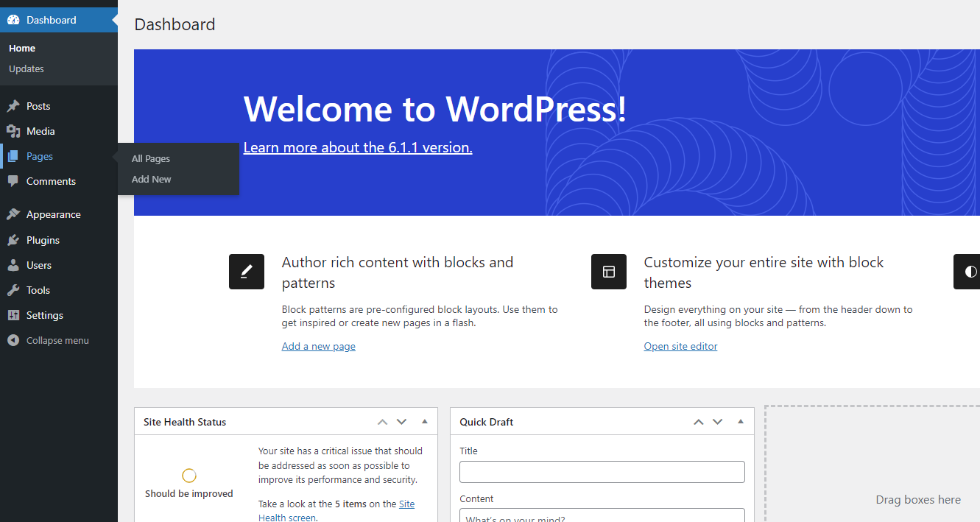Click Collapse menu text
The width and height of the screenshot is (980, 522).
(x=57, y=340)
